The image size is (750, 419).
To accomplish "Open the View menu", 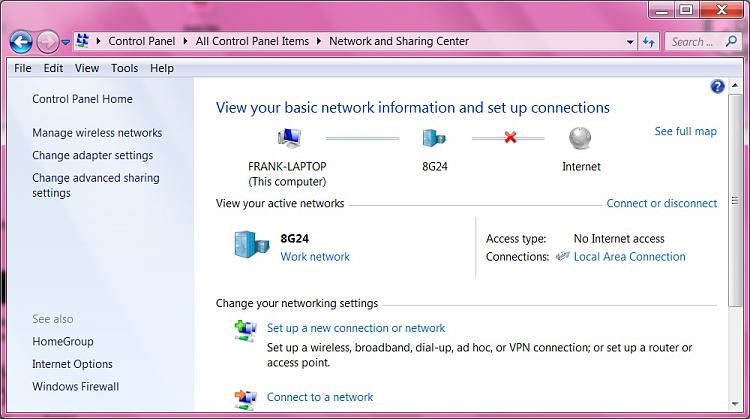I will pos(87,68).
